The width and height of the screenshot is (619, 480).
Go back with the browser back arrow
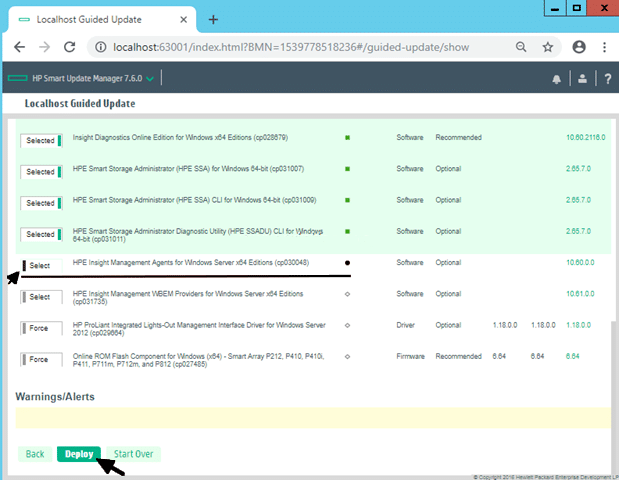click(x=19, y=47)
